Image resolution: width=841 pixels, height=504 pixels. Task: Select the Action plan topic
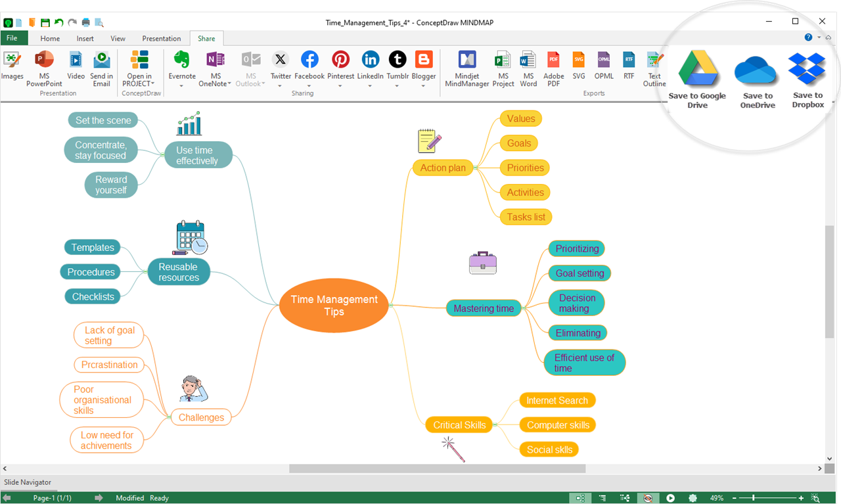[443, 168]
